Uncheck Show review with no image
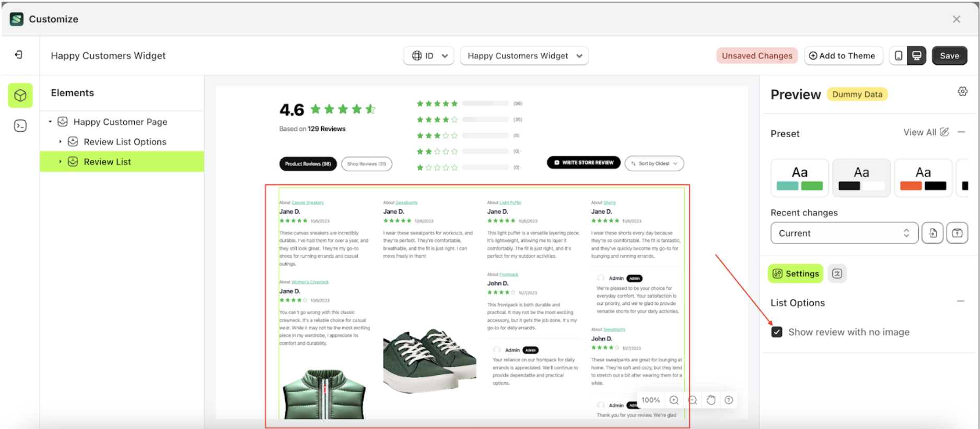 [x=777, y=332]
